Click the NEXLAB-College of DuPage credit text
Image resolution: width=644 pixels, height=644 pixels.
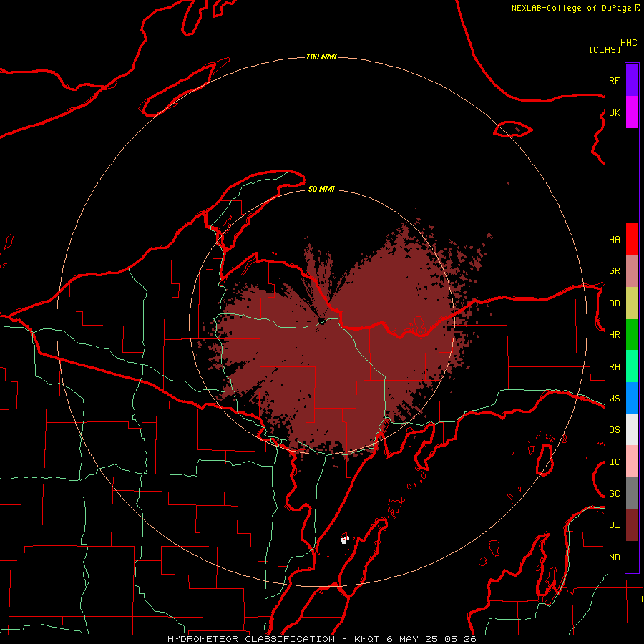571,8
